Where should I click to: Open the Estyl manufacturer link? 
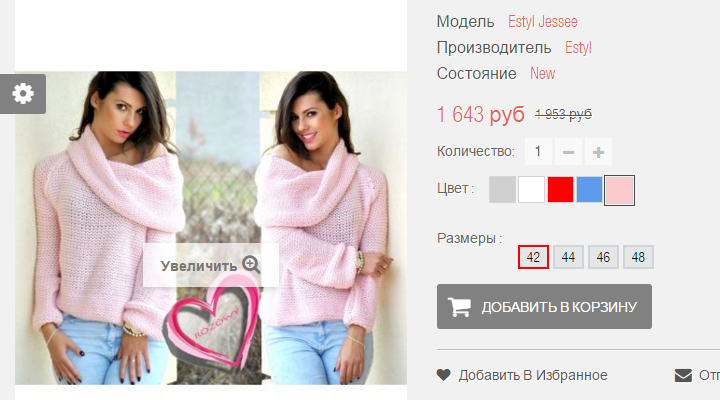(x=578, y=48)
